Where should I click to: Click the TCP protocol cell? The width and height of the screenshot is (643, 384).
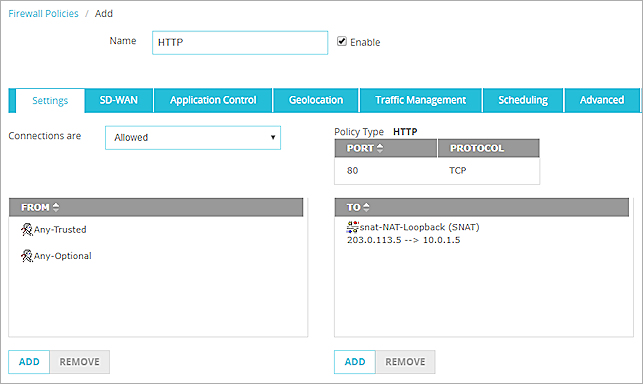click(458, 170)
